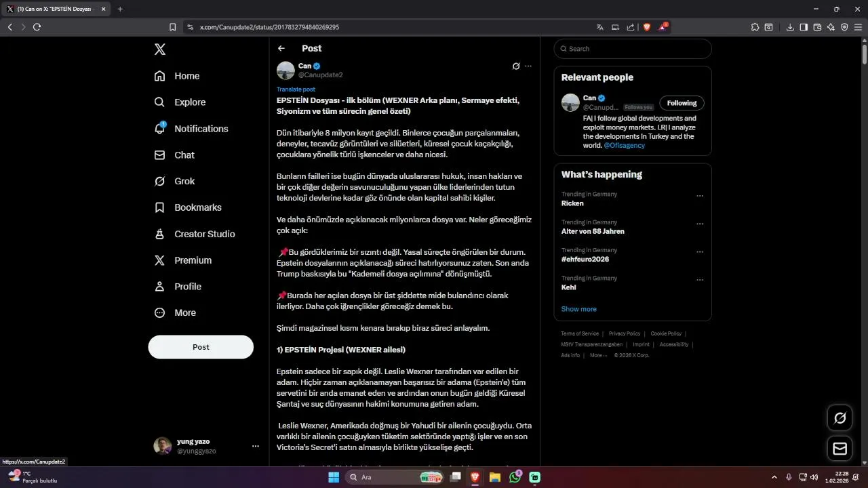Open @Canupdate2 handle link
Viewport: 868px width, 488px height.
click(x=321, y=75)
